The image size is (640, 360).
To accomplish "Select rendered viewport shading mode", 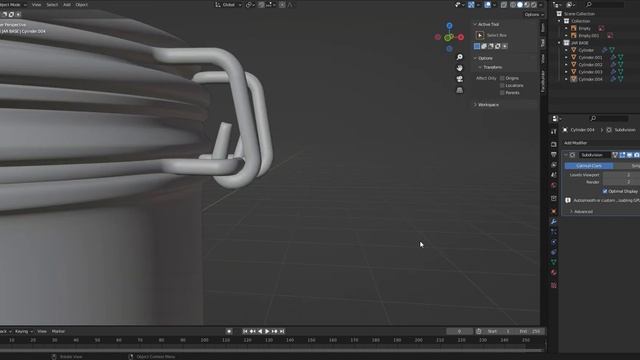I will 534,5.
